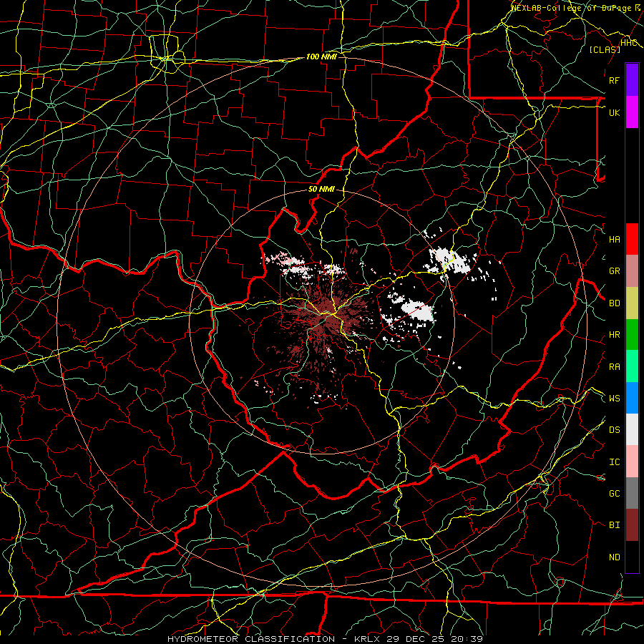Select the dusty-pink GR legend swatch
Image resolution: width=644 pixels, height=644 pixels.
click(x=632, y=271)
